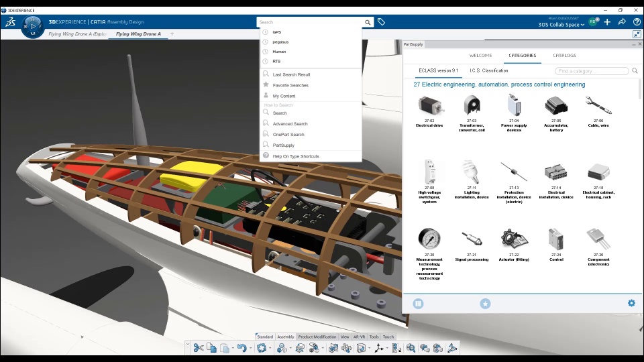Click the Update cycle icon
The width and height of the screenshot is (644, 362).
coord(262,348)
